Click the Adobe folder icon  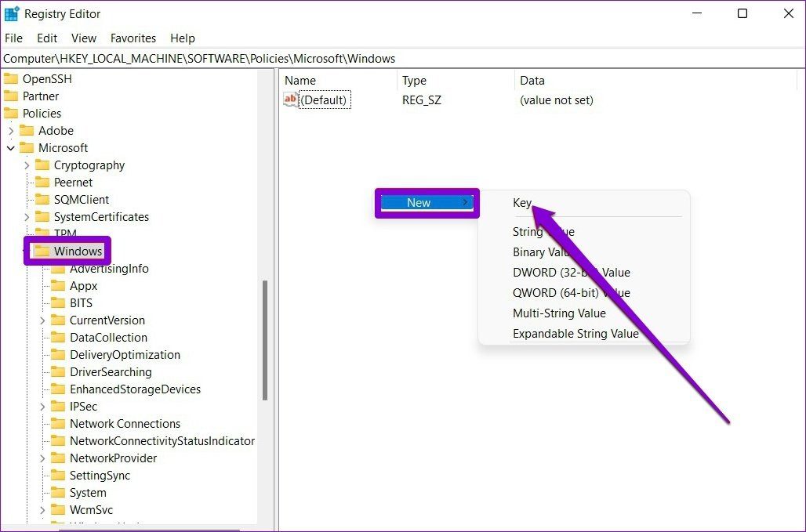[x=27, y=130]
